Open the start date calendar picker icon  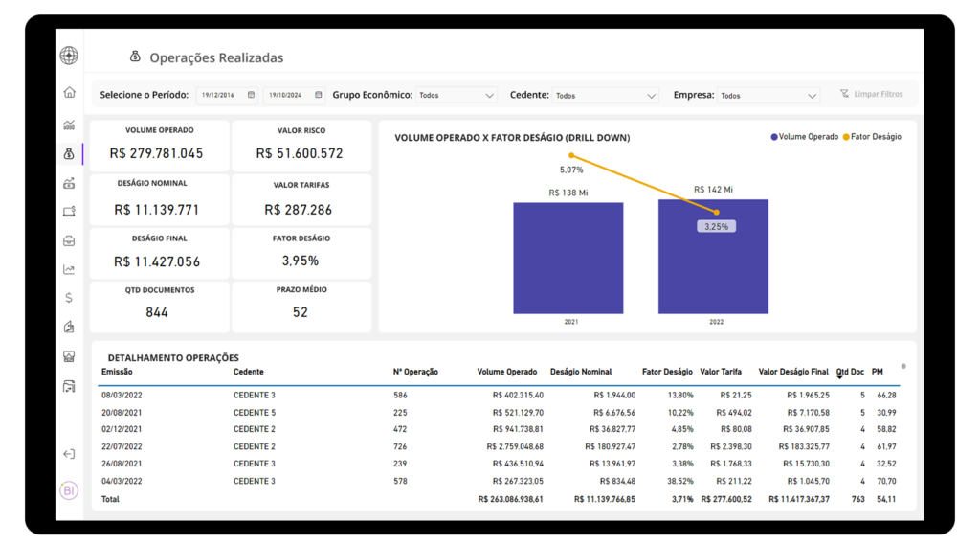click(x=251, y=95)
